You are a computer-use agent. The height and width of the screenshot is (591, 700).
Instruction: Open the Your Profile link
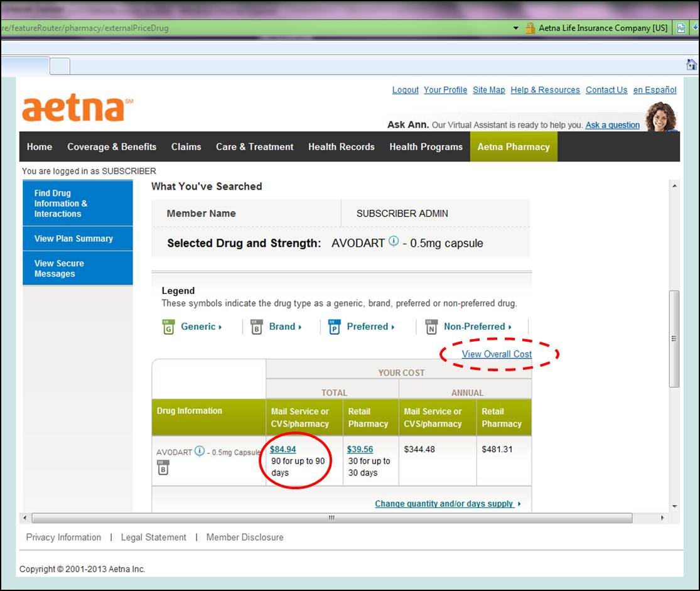pyautogui.click(x=445, y=90)
